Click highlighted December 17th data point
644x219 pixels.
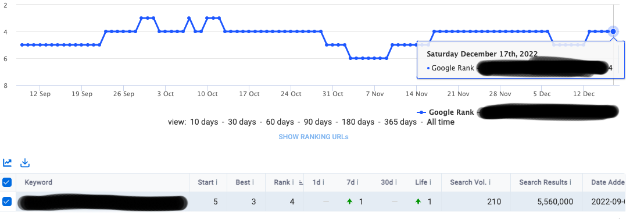pyautogui.click(x=613, y=31)
